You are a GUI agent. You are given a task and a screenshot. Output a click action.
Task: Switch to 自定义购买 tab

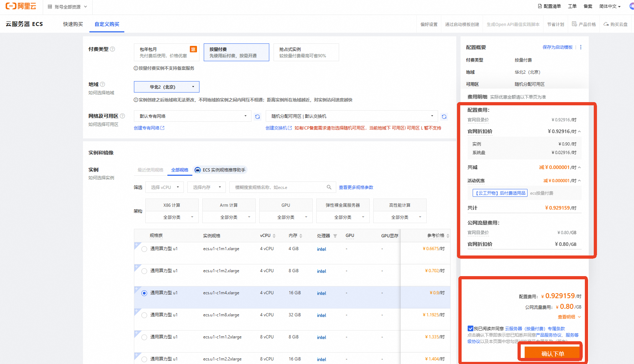107,24
